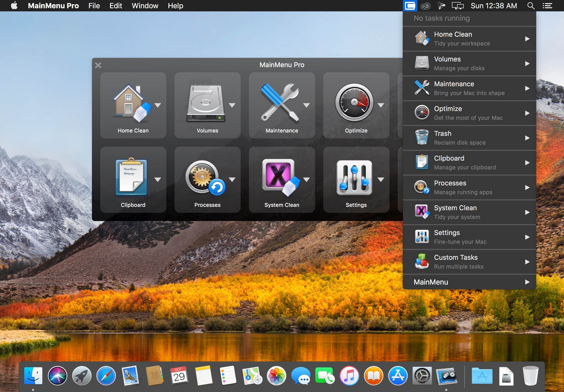Open the Volumes hard drive tile

click(x=205, y=103)
